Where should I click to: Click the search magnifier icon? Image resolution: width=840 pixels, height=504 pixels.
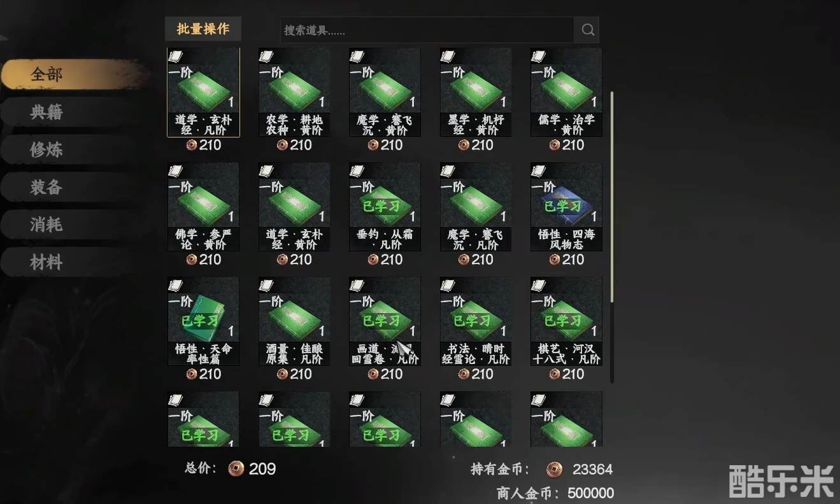[x=587, y=30]
